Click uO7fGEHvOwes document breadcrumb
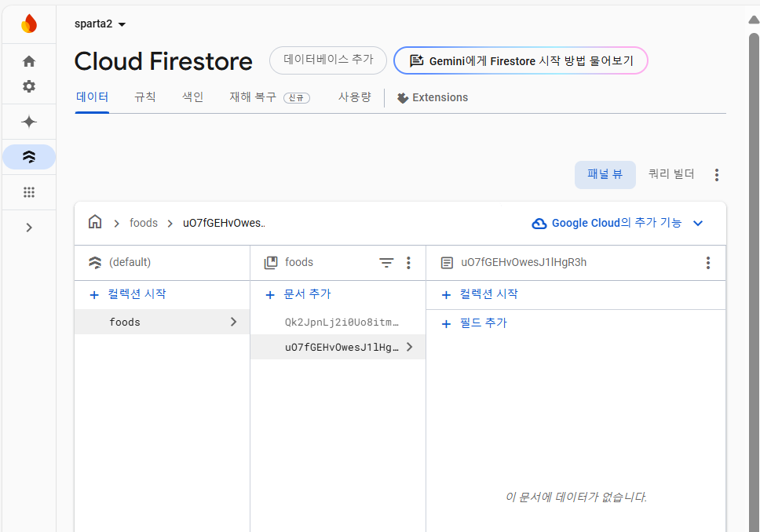Screen dimensions: 760x532 [224, 223]
